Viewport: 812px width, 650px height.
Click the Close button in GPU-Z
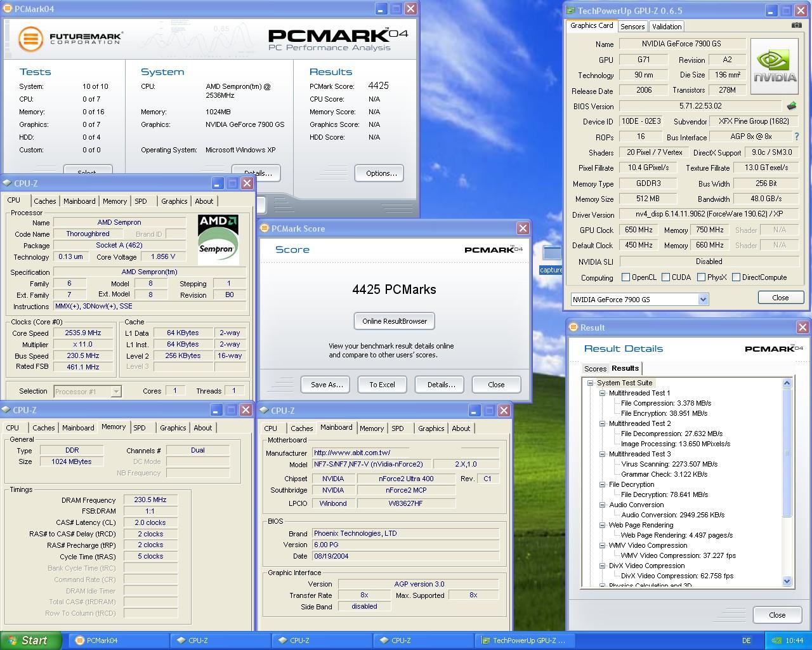pos(781,298)
